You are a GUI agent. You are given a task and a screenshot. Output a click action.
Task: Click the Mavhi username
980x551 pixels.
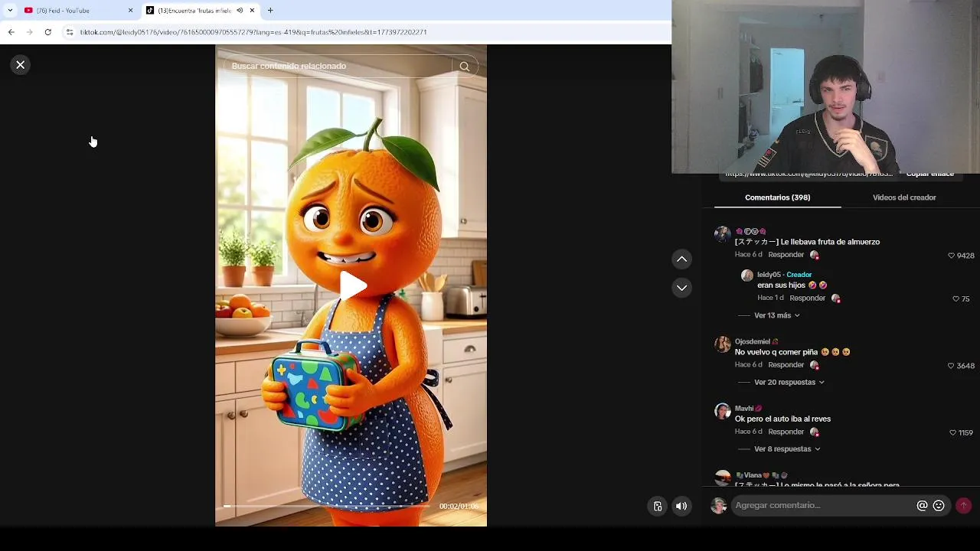pyautogui.click(x=744, y=409)
